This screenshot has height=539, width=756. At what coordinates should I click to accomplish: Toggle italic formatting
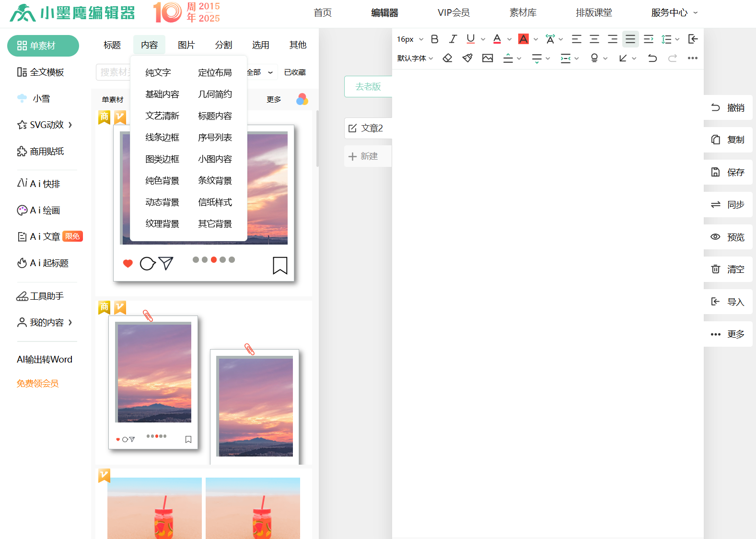click(x=453, y=39)
